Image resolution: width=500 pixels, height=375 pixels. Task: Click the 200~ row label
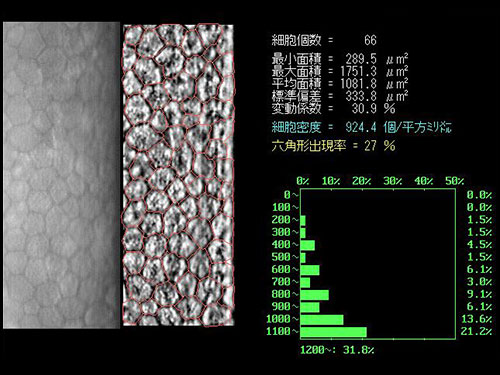tap(285, 220)
